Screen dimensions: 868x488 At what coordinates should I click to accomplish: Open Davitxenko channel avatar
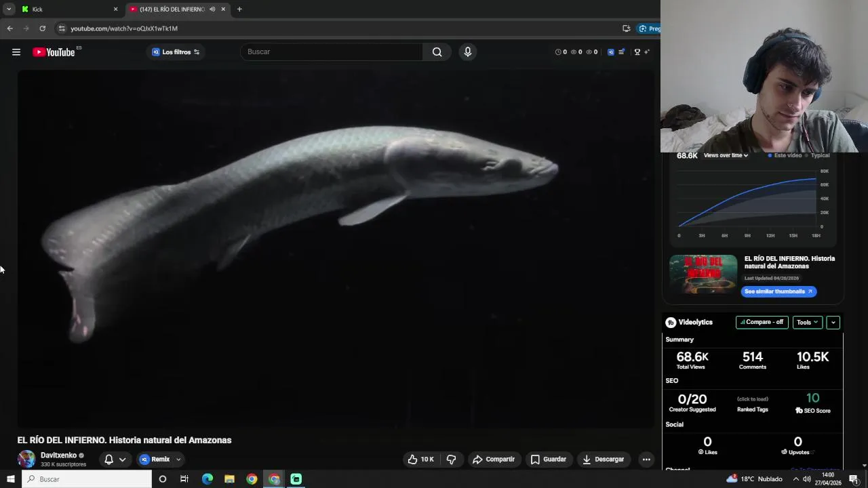26,459
